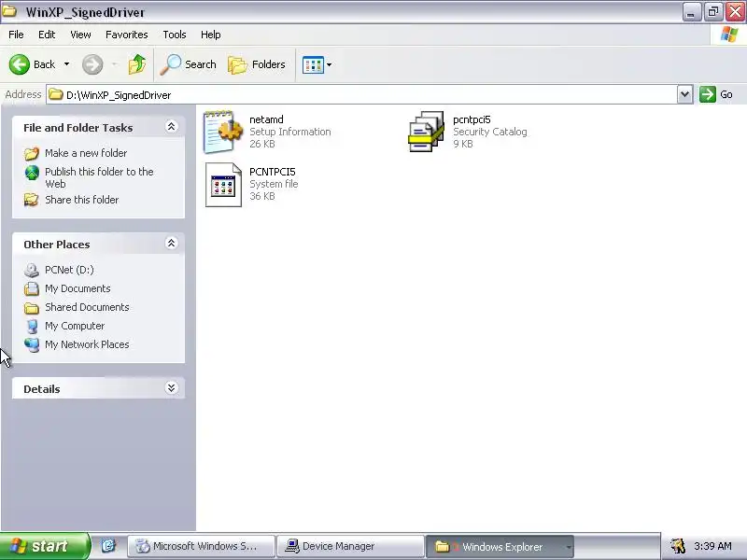Screen dimensions: 747x560
Task: Open My Computer from Other Places
Action: point(75,326)
